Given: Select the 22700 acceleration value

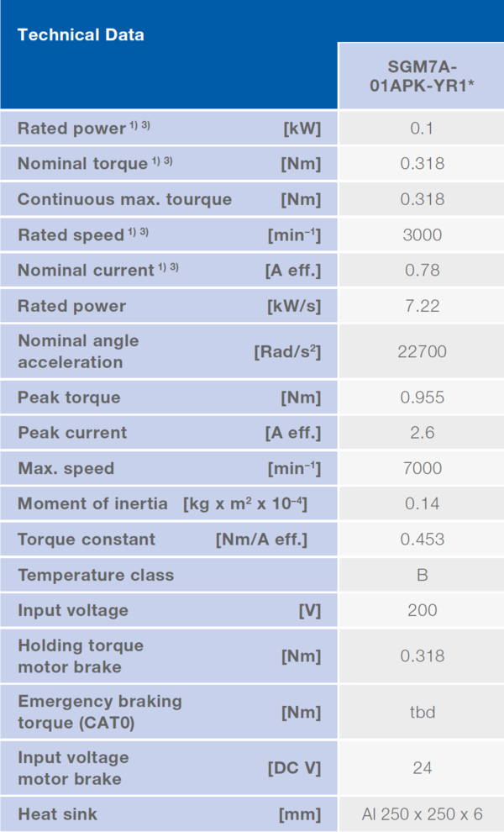Looking at the screenshot, I should 422,351.
